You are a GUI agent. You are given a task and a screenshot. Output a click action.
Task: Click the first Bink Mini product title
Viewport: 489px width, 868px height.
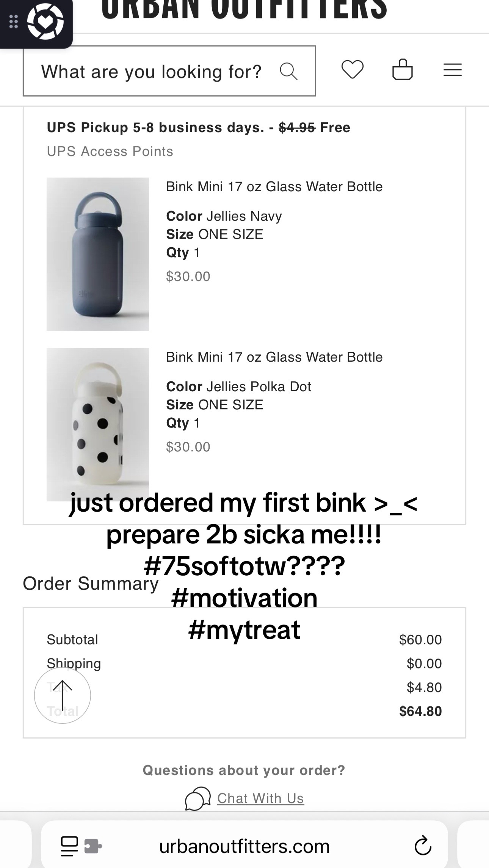click(x=274, y=187)
